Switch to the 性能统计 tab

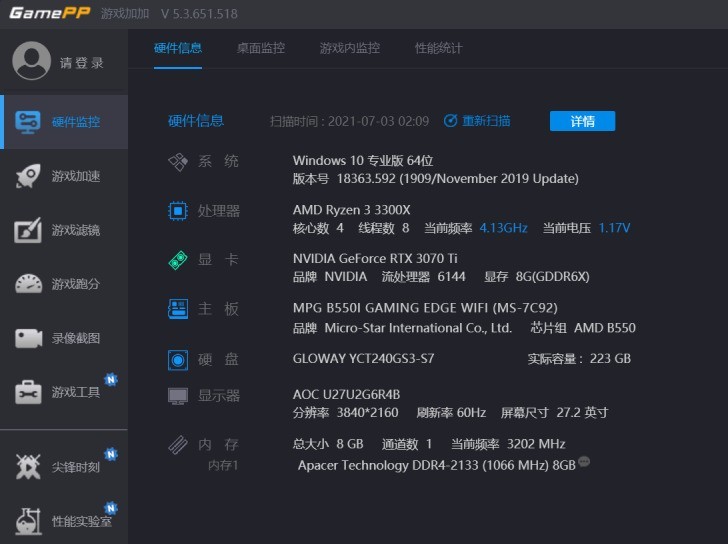click(x=438, y=48)
